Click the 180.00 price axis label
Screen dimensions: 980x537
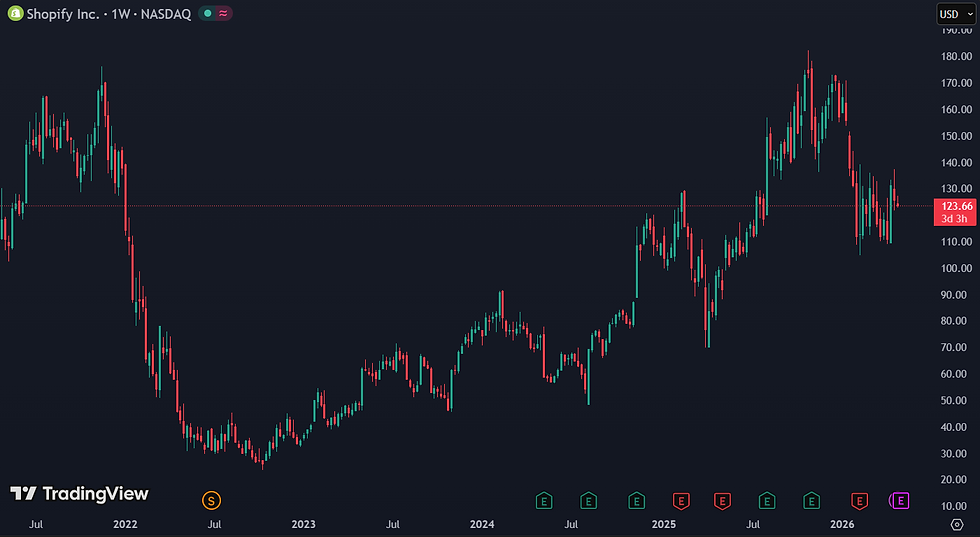point(956,56)
